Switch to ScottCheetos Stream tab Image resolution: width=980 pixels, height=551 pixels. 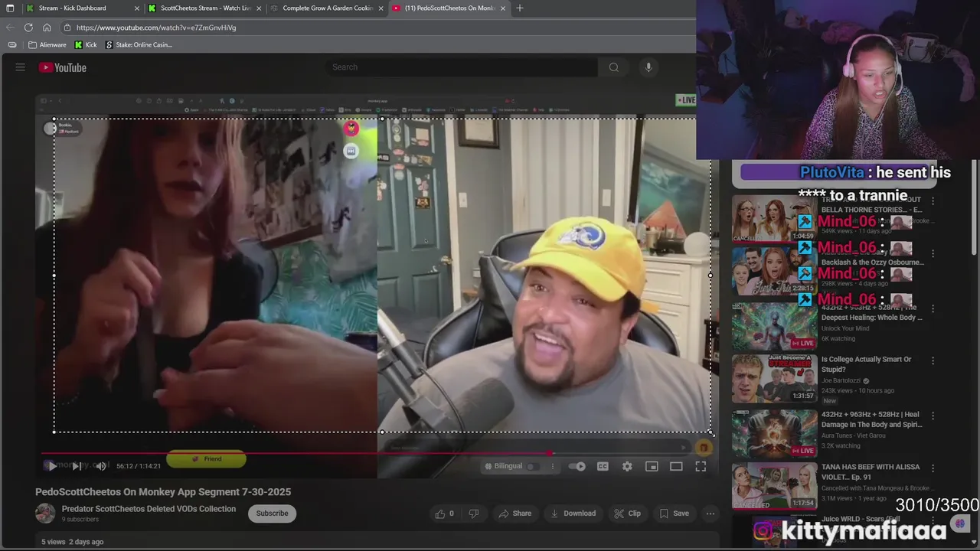click(x=205, y=8)
